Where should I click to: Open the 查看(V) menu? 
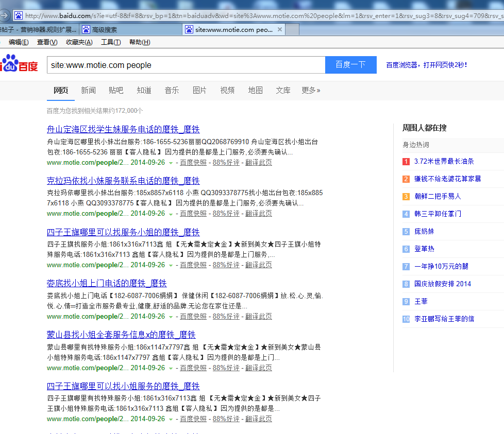(47, 42)
